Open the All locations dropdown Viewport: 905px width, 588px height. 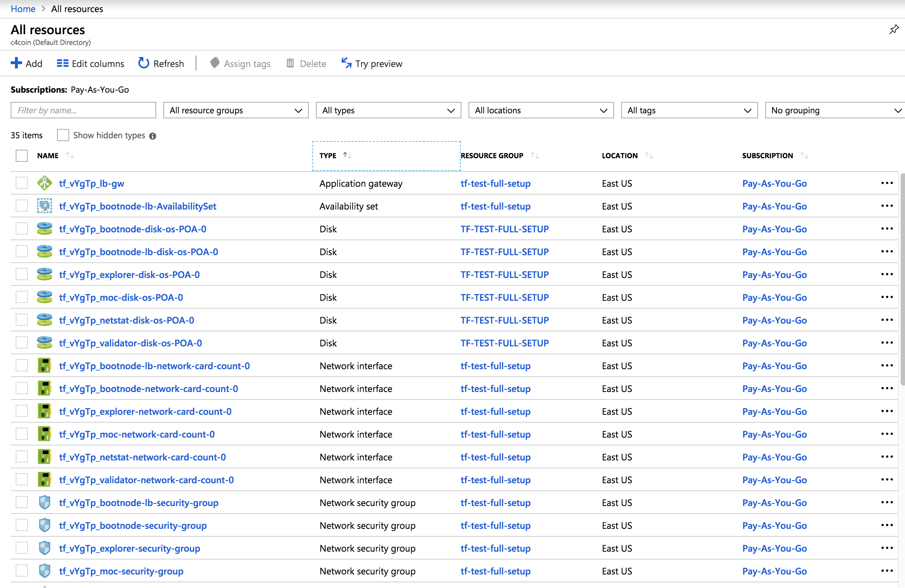point(540,110)
